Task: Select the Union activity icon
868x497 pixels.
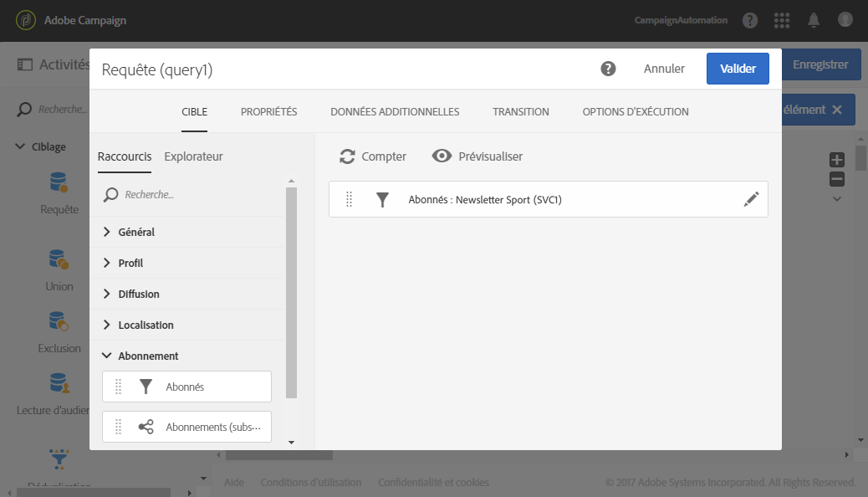Action: click(x=59, y=259)
